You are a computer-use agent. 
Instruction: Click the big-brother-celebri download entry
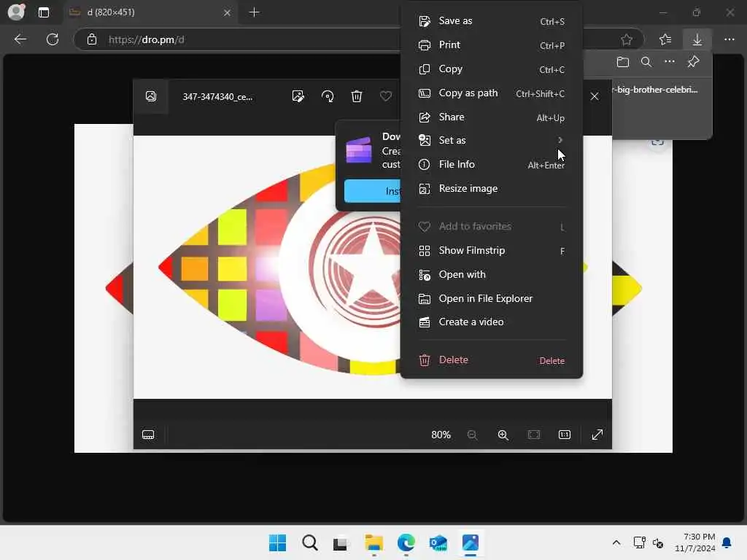click(x=657, y=90)
